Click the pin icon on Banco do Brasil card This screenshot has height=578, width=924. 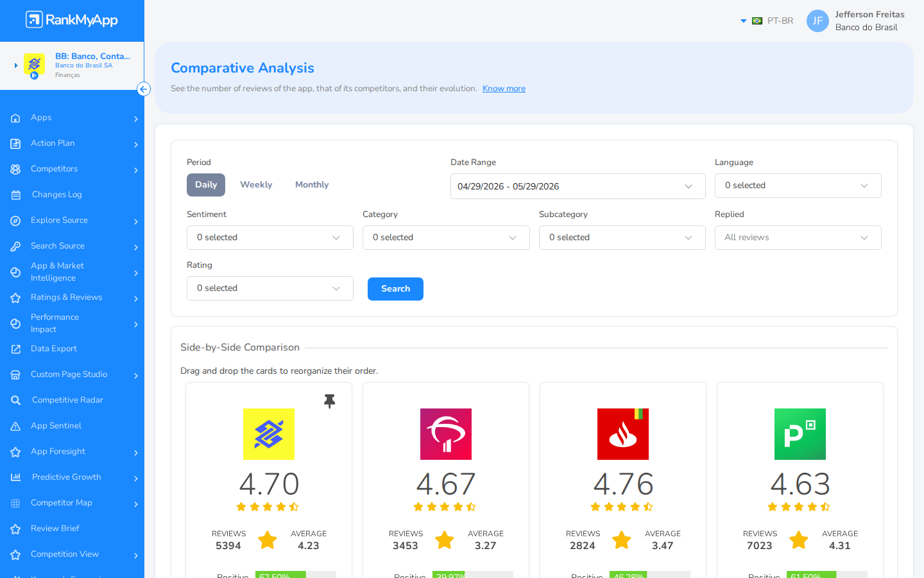click(329, 401)
